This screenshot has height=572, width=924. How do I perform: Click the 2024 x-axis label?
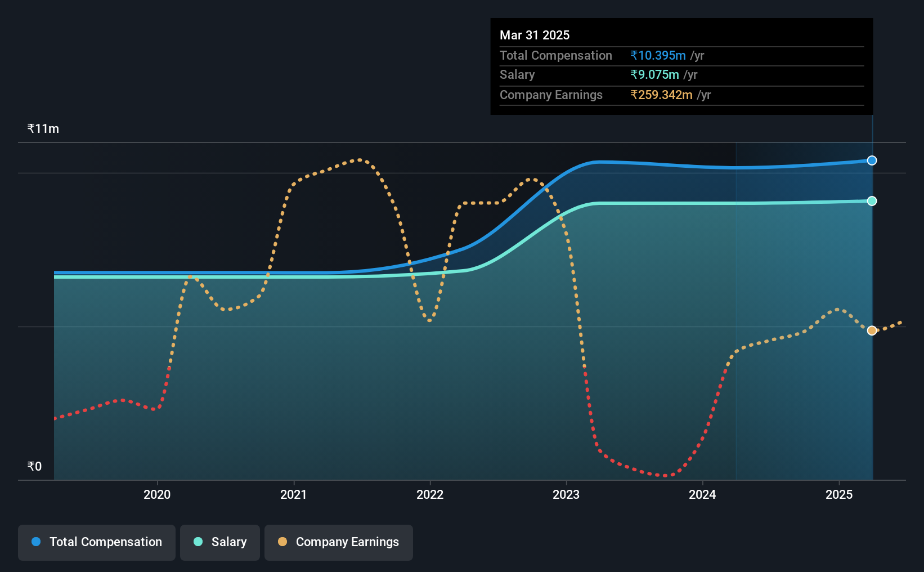702,494
